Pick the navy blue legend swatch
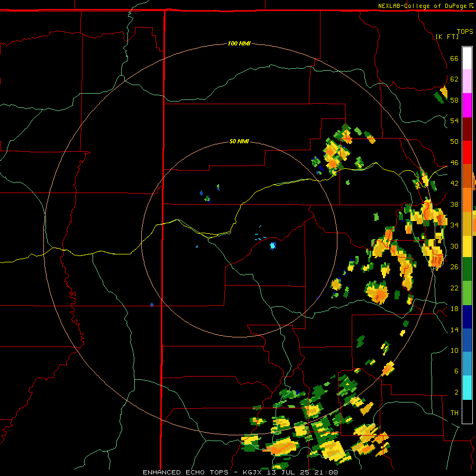This screenshot has height=476, width=476. pos(467,317)
